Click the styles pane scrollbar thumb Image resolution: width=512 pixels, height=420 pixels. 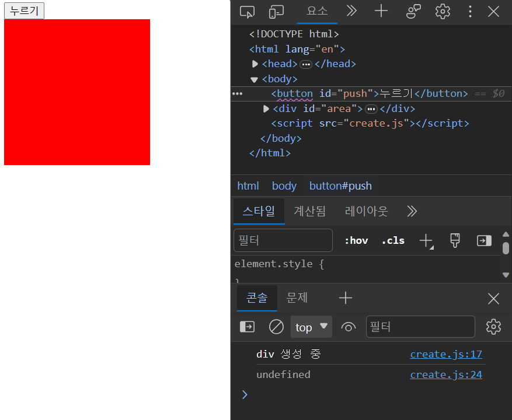pyautogui.click(x=506, y=248)
